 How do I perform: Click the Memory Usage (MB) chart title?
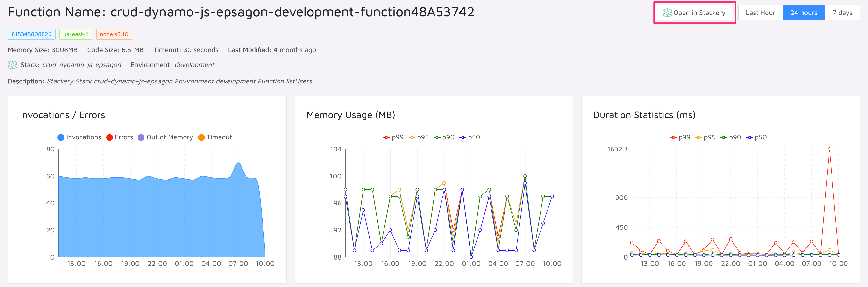[x=351, y=115]
